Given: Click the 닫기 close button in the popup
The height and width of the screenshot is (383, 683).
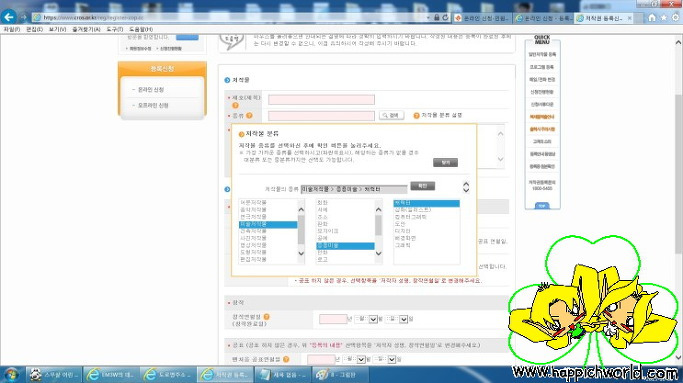Looking at the screenshot, I should click(x=445, y=163).
